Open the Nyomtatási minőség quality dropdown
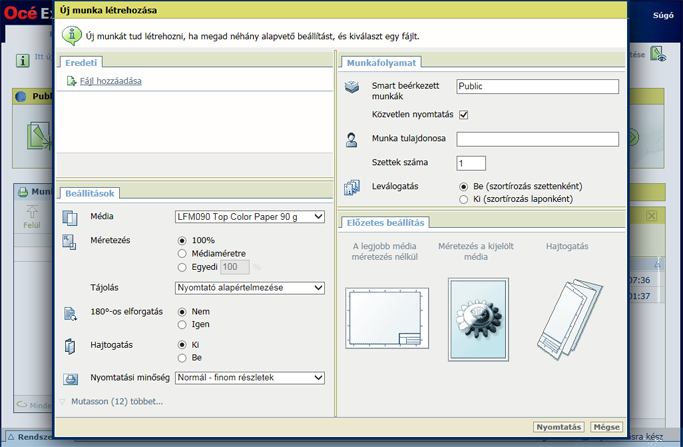 250,378
